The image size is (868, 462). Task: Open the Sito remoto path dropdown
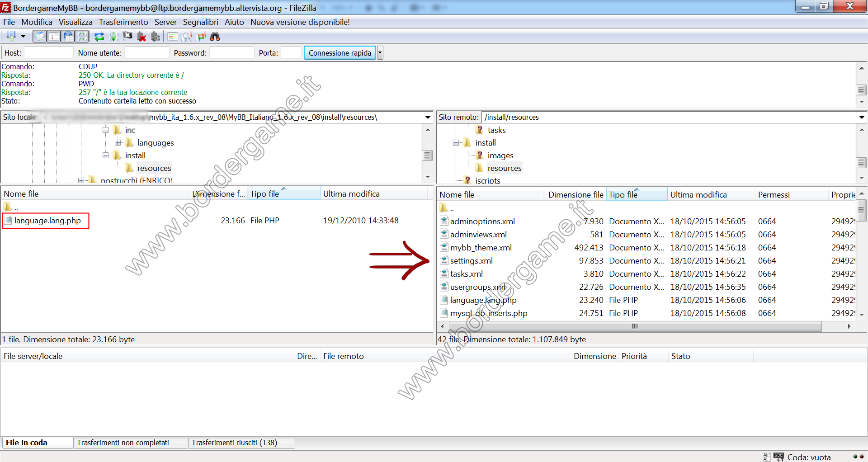[862, 117]
